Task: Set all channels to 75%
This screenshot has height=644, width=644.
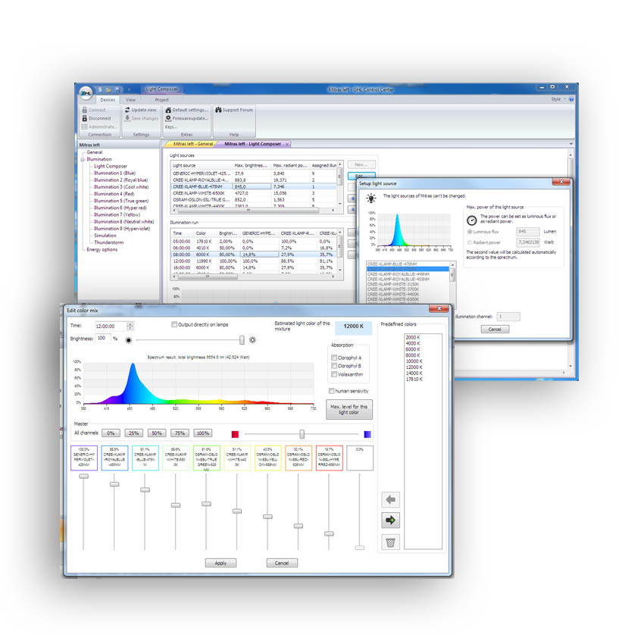Action: (180, 433)
